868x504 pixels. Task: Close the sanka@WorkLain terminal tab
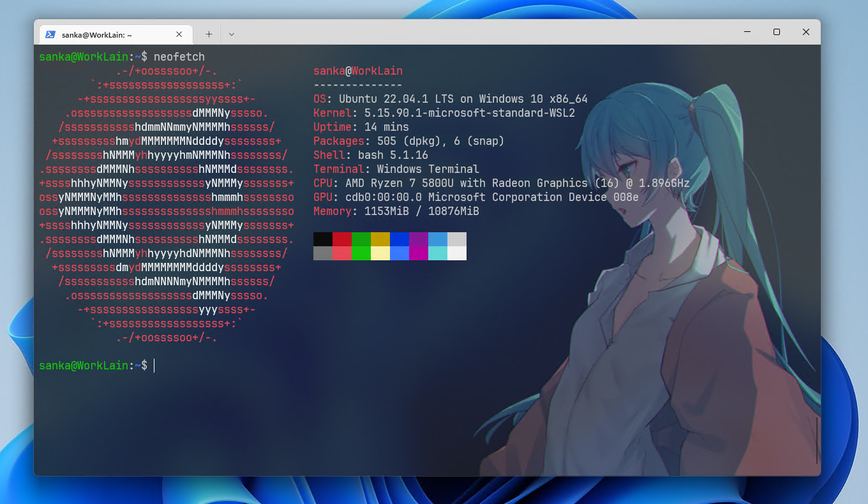click(179, 34)
